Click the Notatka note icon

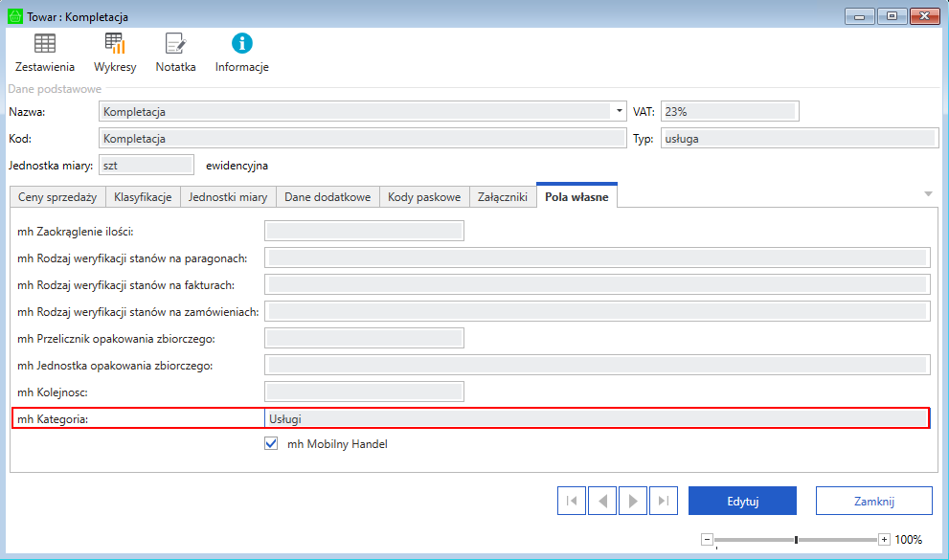pos(175,44)
